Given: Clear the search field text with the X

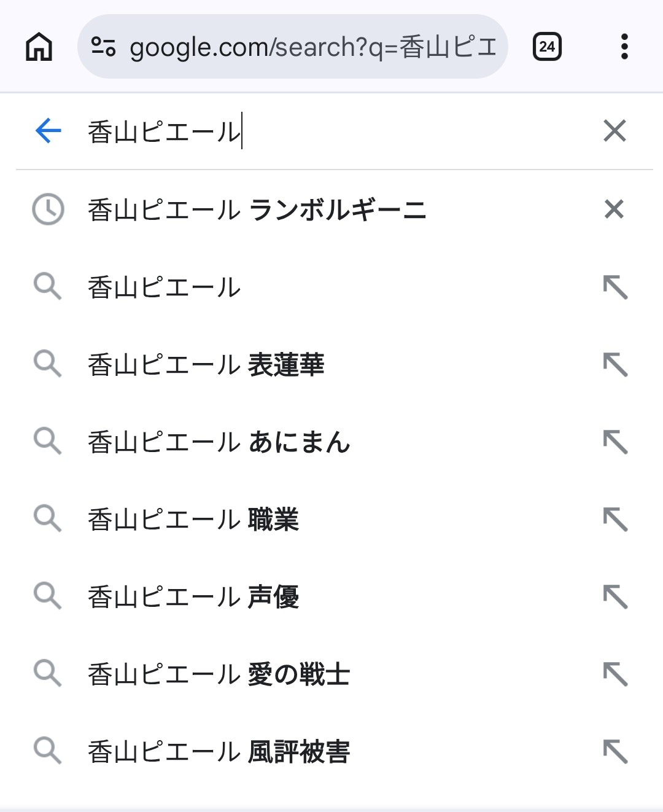Looking at the screenshot, I should tap(615, 131).
